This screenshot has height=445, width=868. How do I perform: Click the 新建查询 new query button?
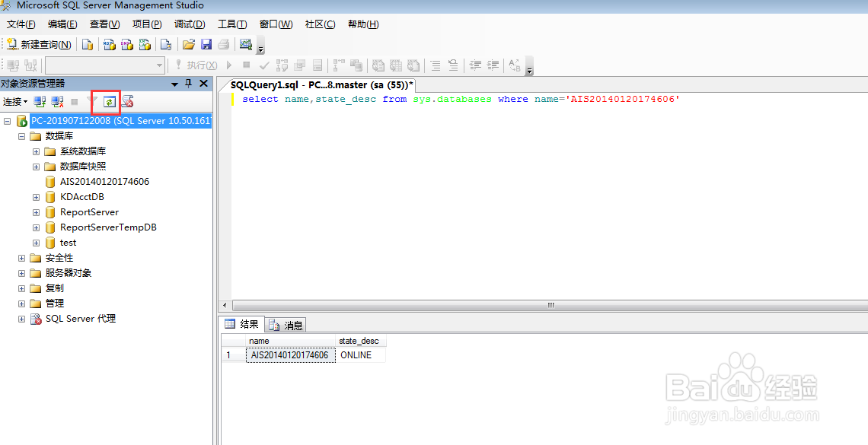coord(39,45)
